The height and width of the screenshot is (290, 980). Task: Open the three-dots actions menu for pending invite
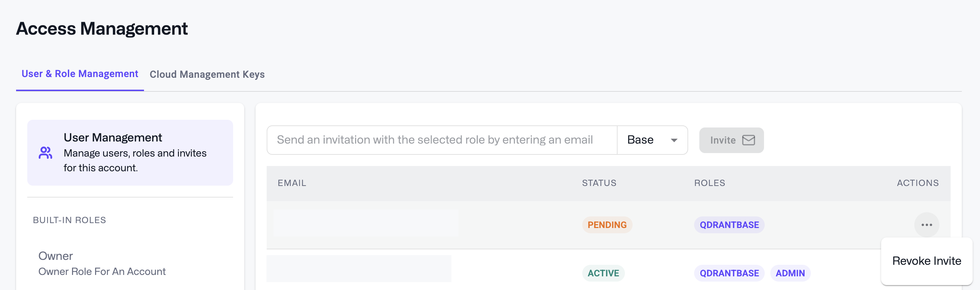(x=927, y=225)
